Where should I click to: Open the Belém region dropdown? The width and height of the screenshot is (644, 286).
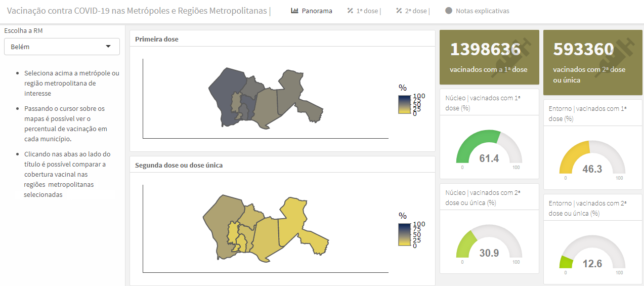(x=62, y=47)
